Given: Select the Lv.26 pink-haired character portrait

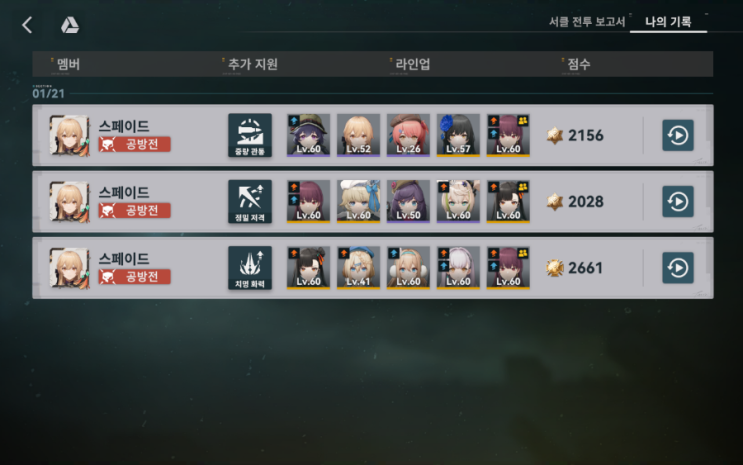Looking at the screenshot, I should pyautogui.click(x=408, y=135).
